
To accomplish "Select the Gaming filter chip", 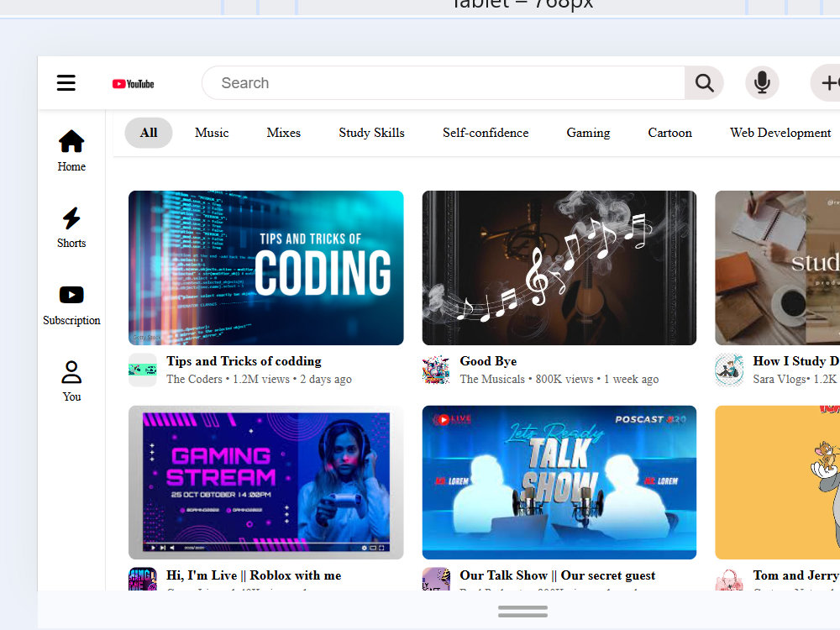I will click(x=588, y=133).
